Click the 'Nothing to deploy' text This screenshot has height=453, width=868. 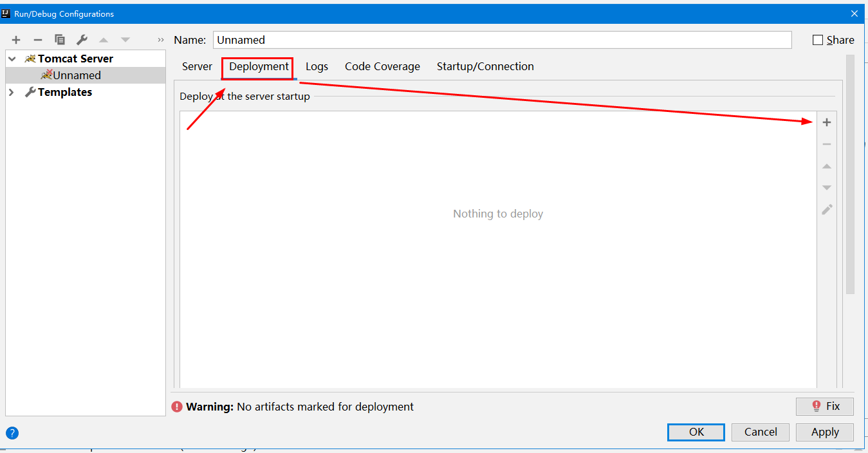498,214
